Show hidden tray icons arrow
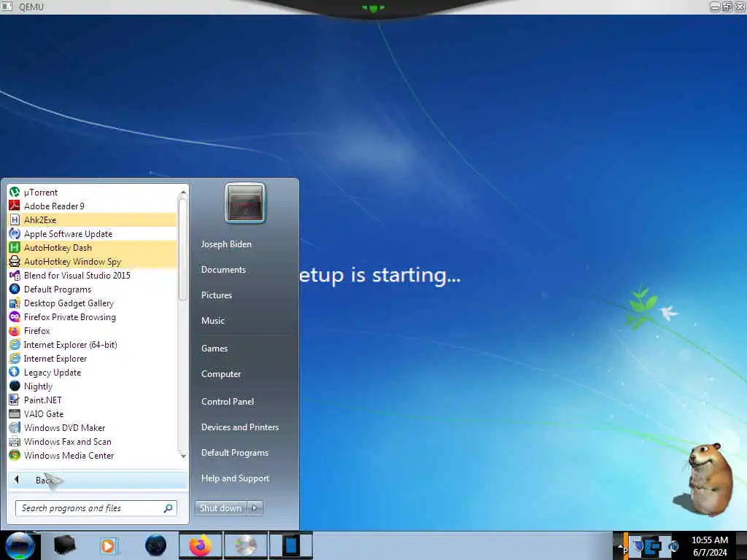This screenshot has width=747, height=560. pyautogui.click(x=620, y=545)
